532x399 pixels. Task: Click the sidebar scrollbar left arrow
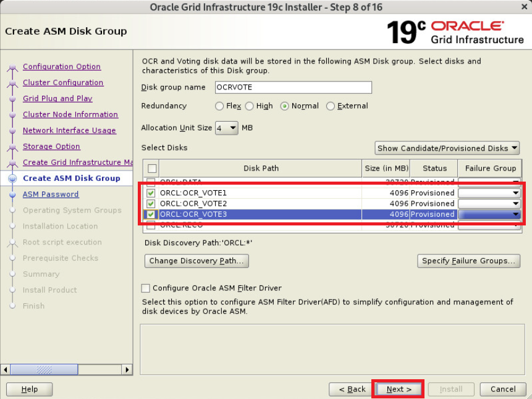[x=5, y=369]
